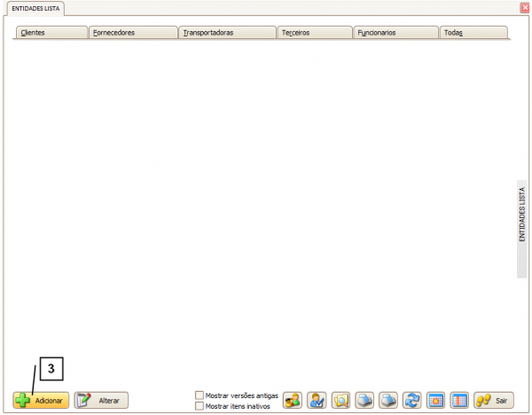
Task: Go to the Terceiros tab
Action: 314,33
